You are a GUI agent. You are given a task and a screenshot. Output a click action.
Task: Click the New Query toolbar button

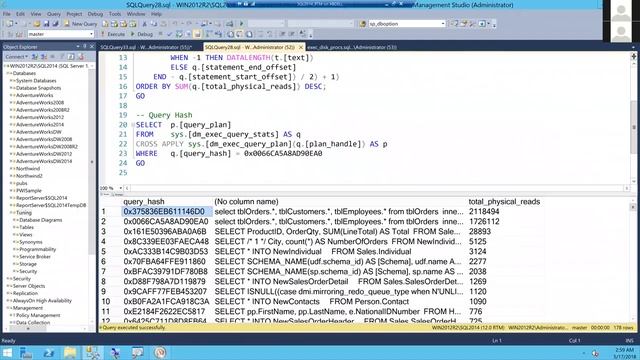(x=81, y=24)
